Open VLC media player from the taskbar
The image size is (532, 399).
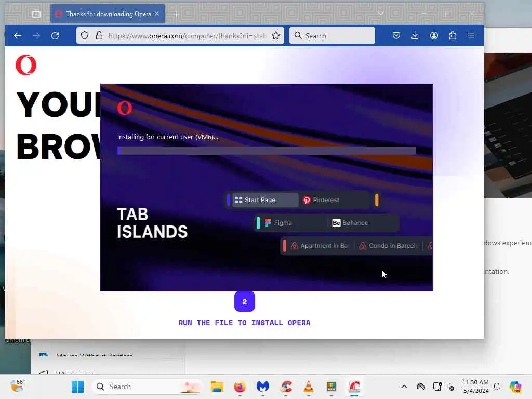[x=309, y=387]
